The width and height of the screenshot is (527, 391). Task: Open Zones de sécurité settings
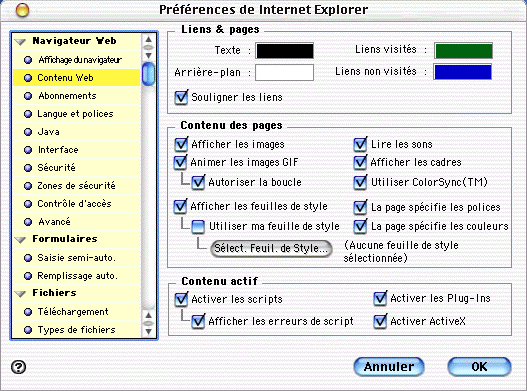pyautogui.click(x=77, y=186)
